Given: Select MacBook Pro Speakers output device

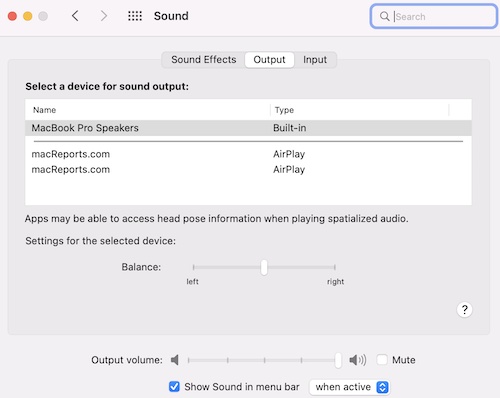Looking at the screenshot, I should click(248, 128).
